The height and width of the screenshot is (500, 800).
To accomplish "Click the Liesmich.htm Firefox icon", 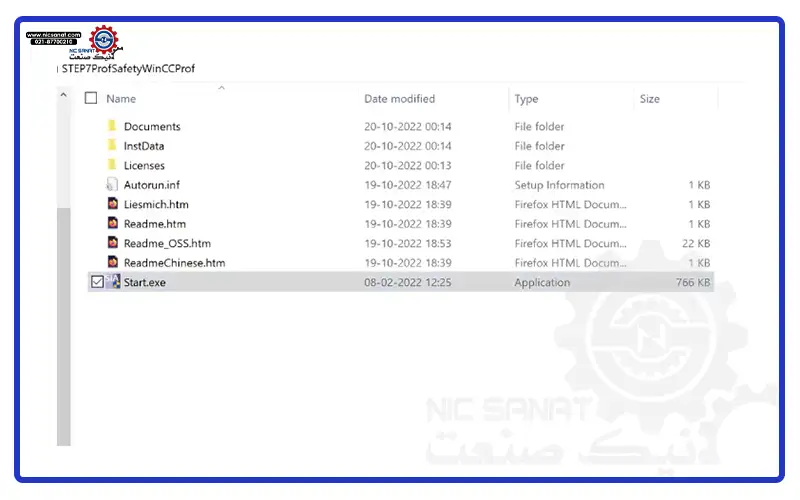I will pos(113,204).
